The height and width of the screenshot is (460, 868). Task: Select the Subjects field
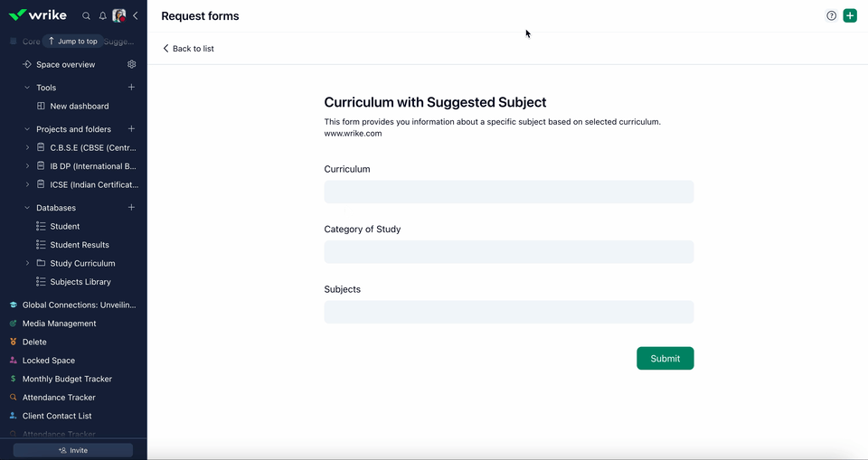pyautogui.click(x=509, y=312)
